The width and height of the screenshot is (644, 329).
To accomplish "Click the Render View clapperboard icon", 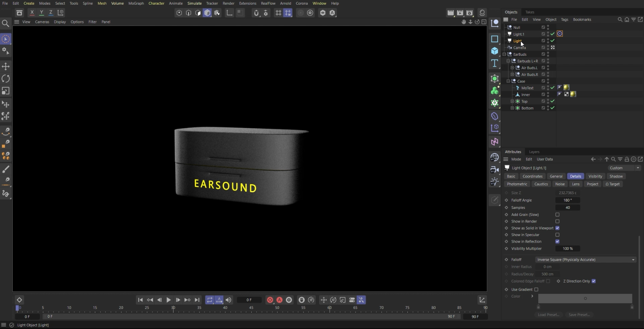I will 451,13.
